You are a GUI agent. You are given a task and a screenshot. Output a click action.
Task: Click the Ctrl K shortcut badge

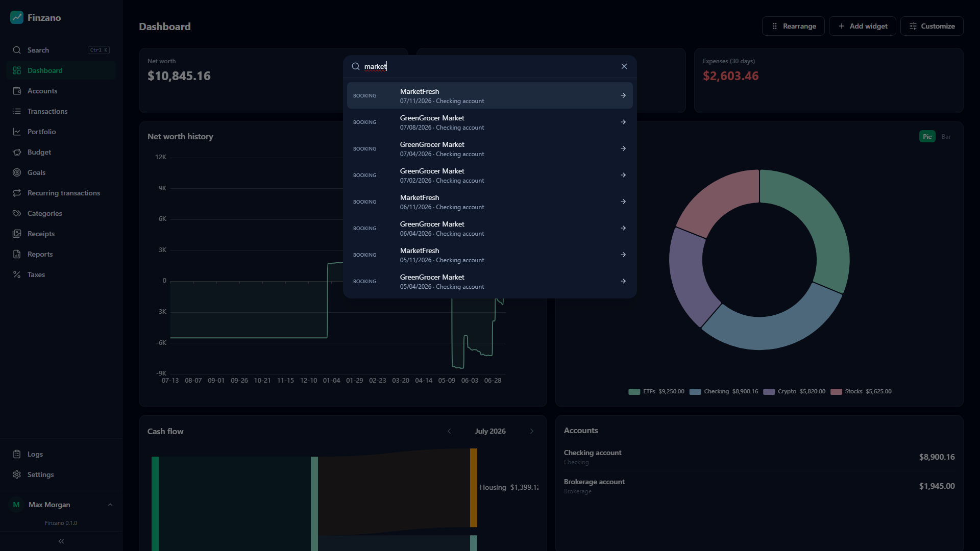[99, 50]
